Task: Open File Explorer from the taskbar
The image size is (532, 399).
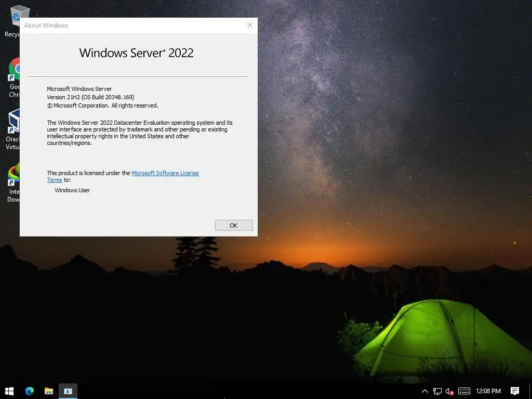Action: tap(48, 391)
